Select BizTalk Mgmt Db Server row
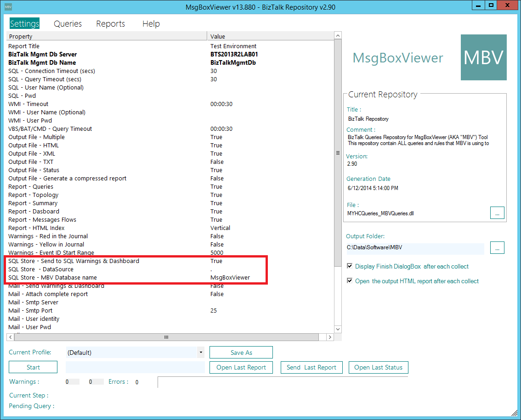Screen dimensions: 521x420 coord(170,55)
